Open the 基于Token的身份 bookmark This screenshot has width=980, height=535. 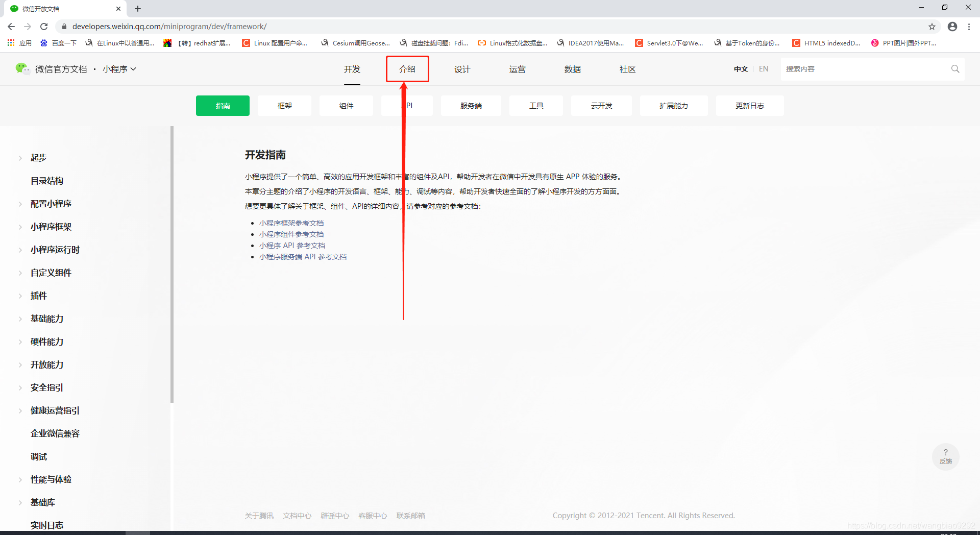pos(747,43)
